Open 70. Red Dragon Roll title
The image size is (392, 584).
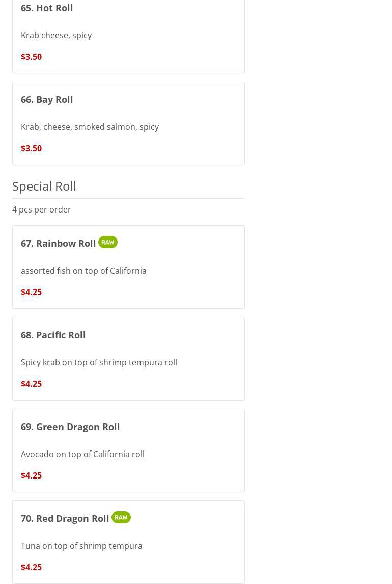[x=65, y=518]
